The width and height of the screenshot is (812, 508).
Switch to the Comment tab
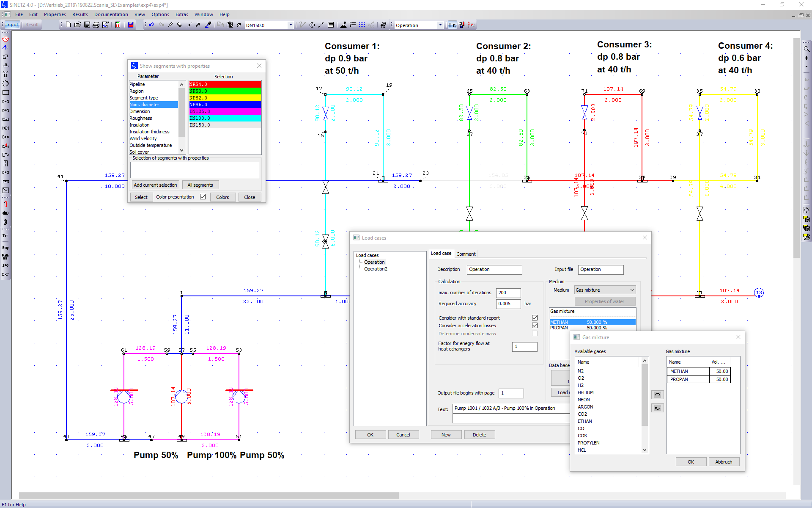466,254
